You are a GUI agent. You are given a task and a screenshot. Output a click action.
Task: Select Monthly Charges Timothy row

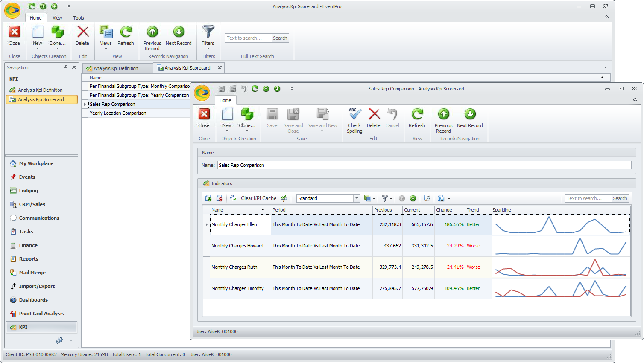click(x=416, y=288)
